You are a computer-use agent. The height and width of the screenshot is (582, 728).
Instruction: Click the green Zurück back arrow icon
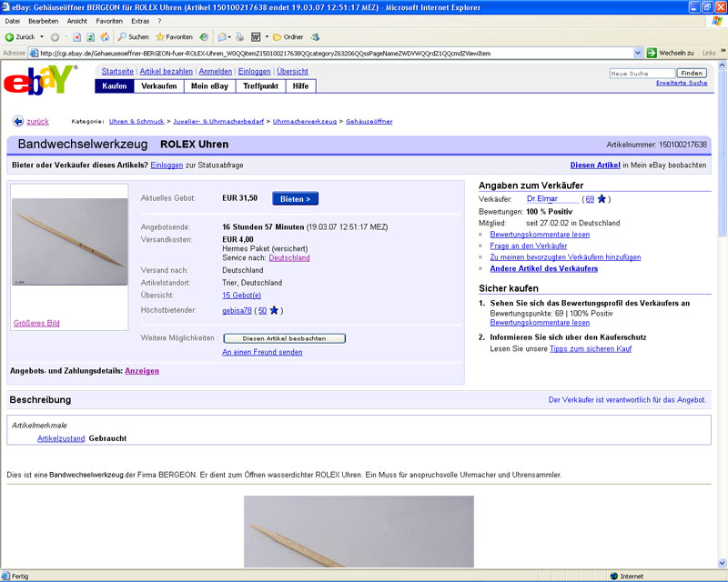click(x=9, y=37)
